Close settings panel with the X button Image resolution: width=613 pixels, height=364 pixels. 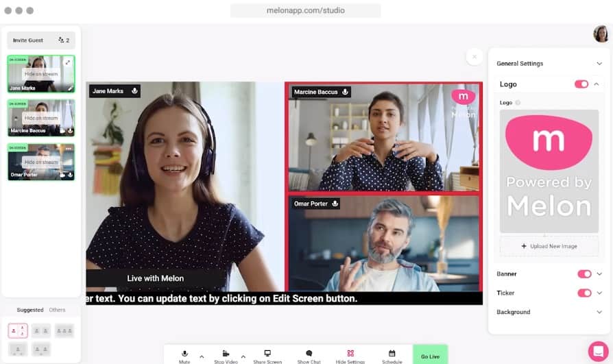[474, 57]
